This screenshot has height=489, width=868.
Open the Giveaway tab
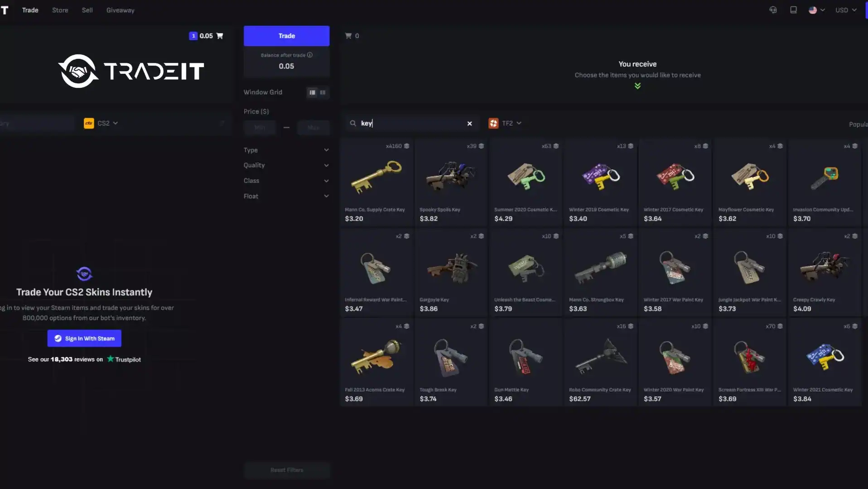[x=121, y=10]
